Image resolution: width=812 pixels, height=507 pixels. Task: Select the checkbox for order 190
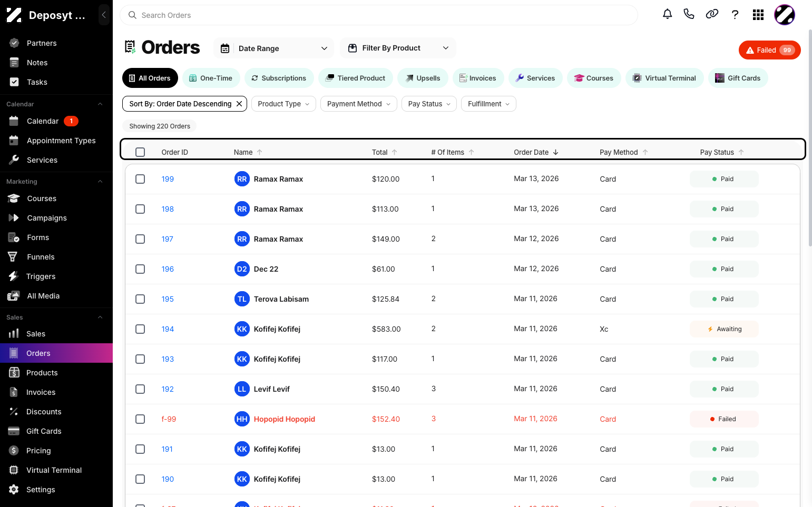pyautogui.click(x=140, y=479)
